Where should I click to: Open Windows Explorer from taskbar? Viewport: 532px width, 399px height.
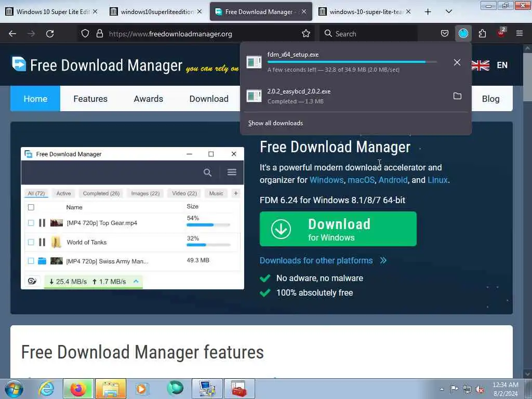point(111,389)
